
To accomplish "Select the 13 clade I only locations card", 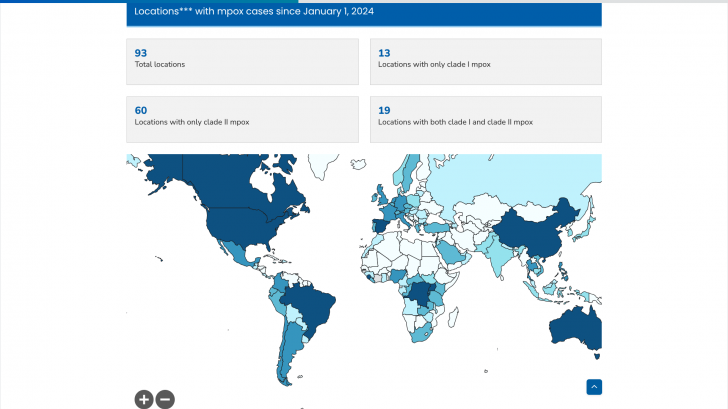I will 485,61.
